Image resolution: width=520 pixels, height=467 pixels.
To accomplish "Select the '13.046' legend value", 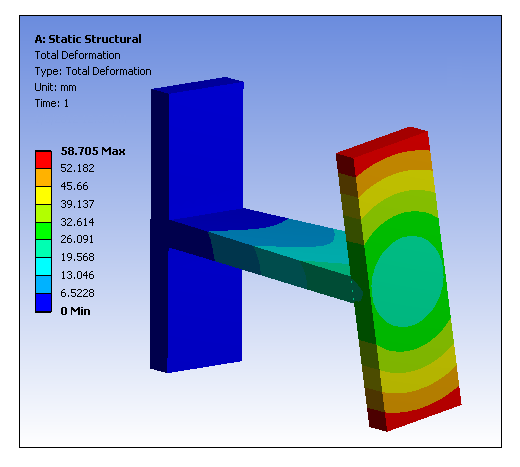I will point(77,275).
